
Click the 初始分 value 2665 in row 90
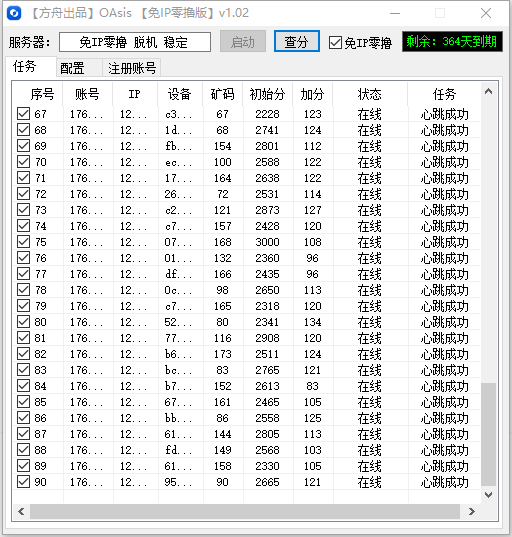pos(267,482)
